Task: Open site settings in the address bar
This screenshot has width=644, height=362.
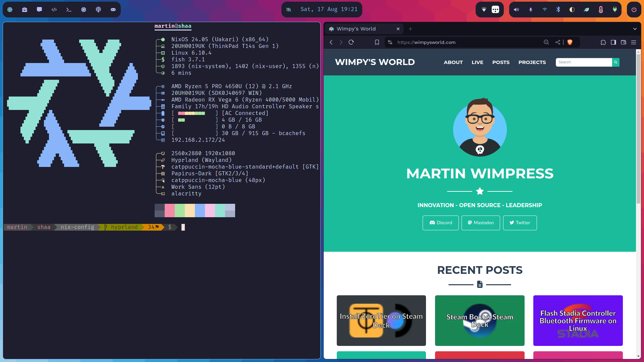Action: point(390,42)
